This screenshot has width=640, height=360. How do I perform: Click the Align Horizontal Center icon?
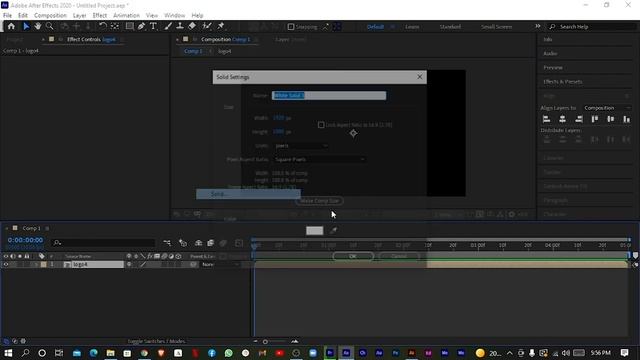(x=562, y=119)
